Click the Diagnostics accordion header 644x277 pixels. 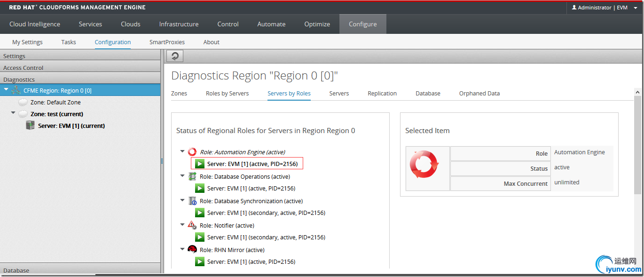coord(80,79)
